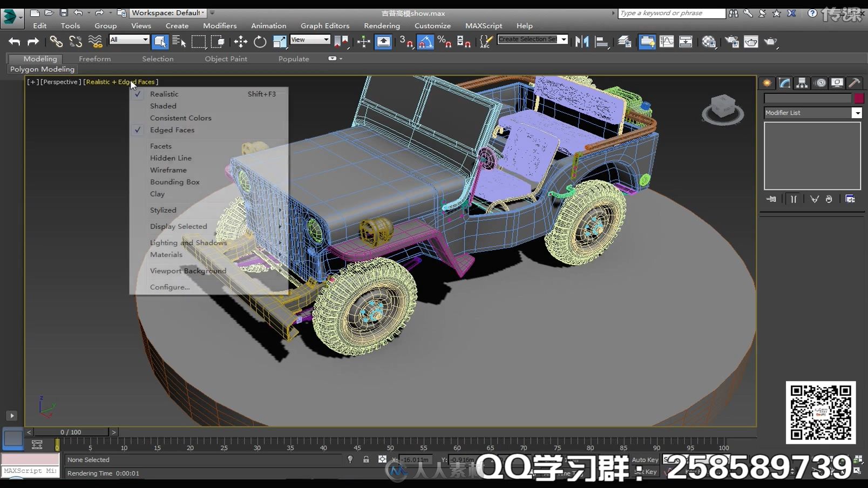Open the Schematic View icon
This screenshot has width=868, height=488.
click(686, 42)
